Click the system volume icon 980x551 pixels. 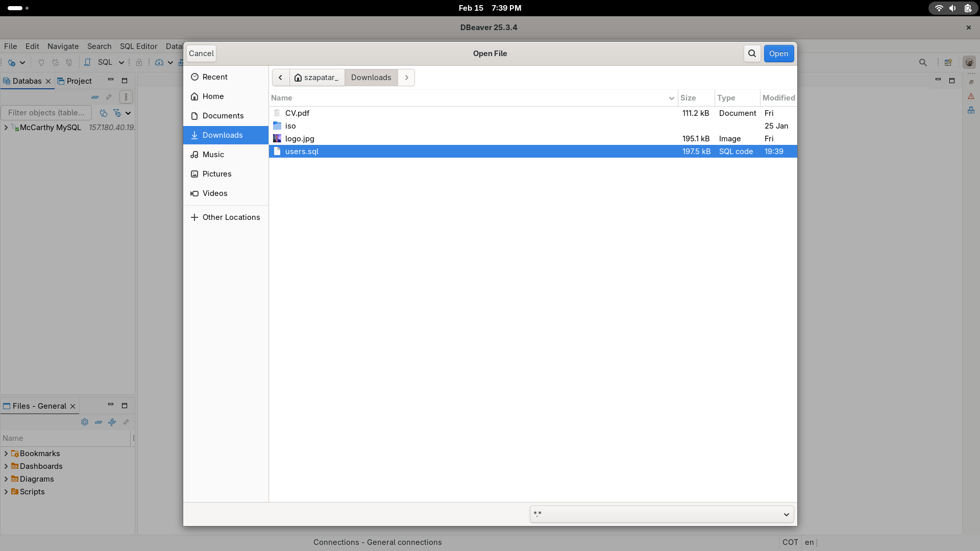coord(952,8)
